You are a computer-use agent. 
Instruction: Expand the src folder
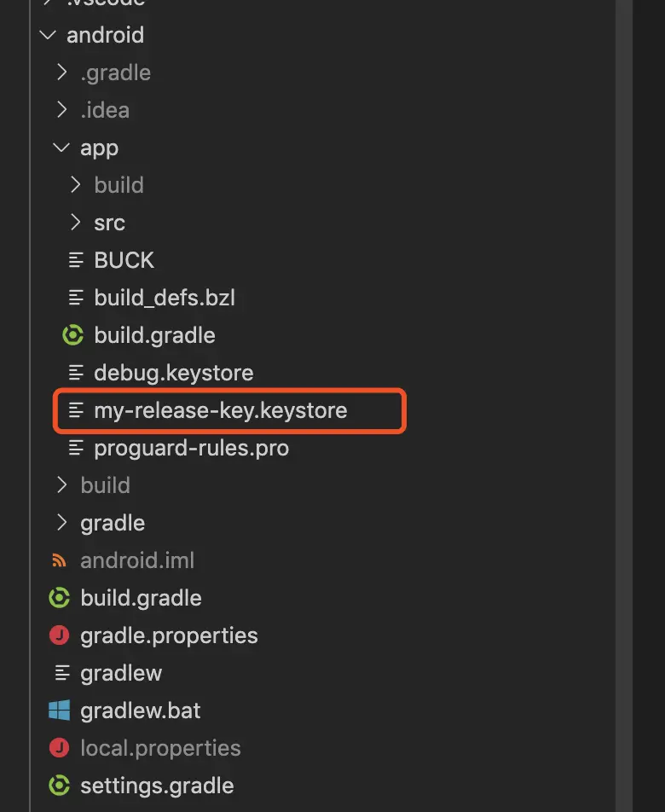(76, 223)
